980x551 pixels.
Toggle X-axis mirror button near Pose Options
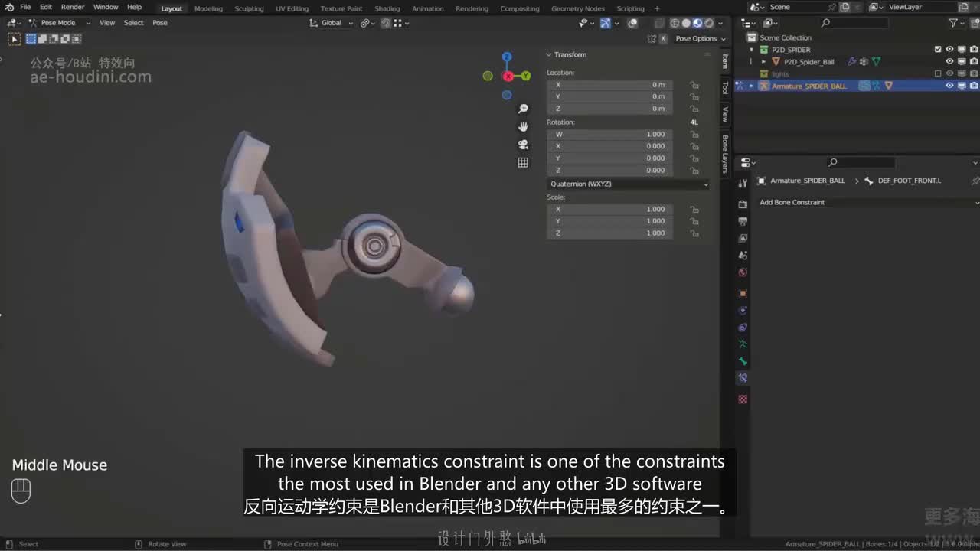[663, 38]
